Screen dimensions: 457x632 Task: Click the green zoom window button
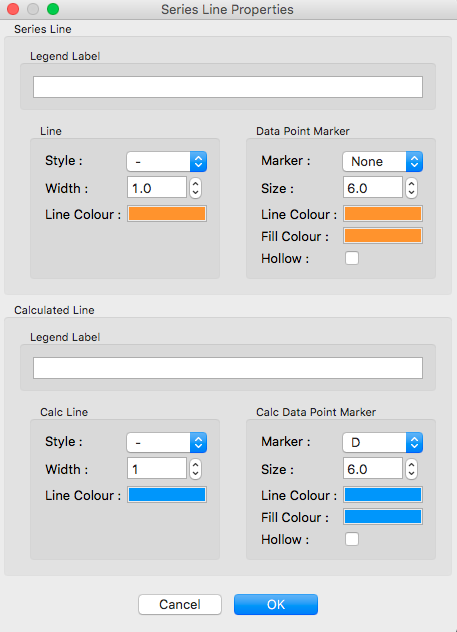(x=53, y=9)
